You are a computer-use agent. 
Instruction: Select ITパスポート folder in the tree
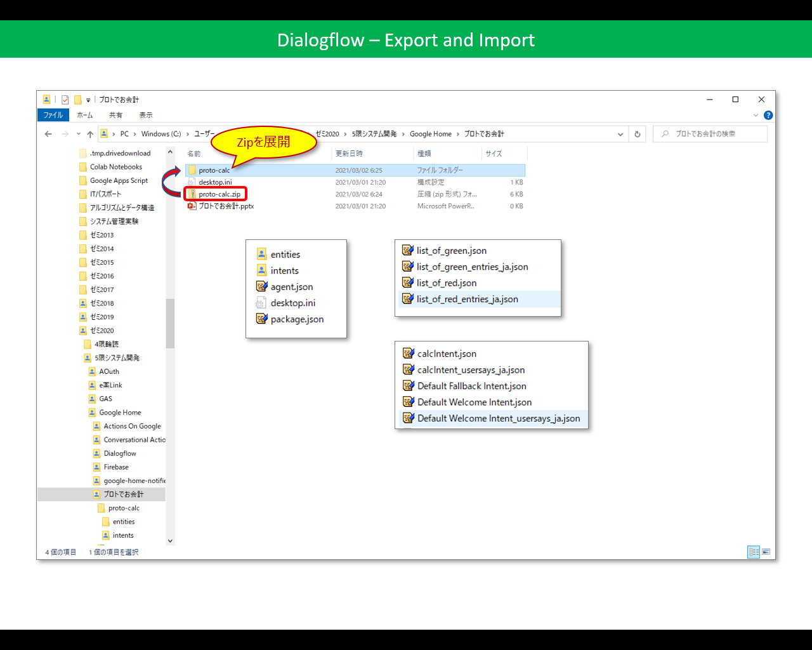point(105,194)
